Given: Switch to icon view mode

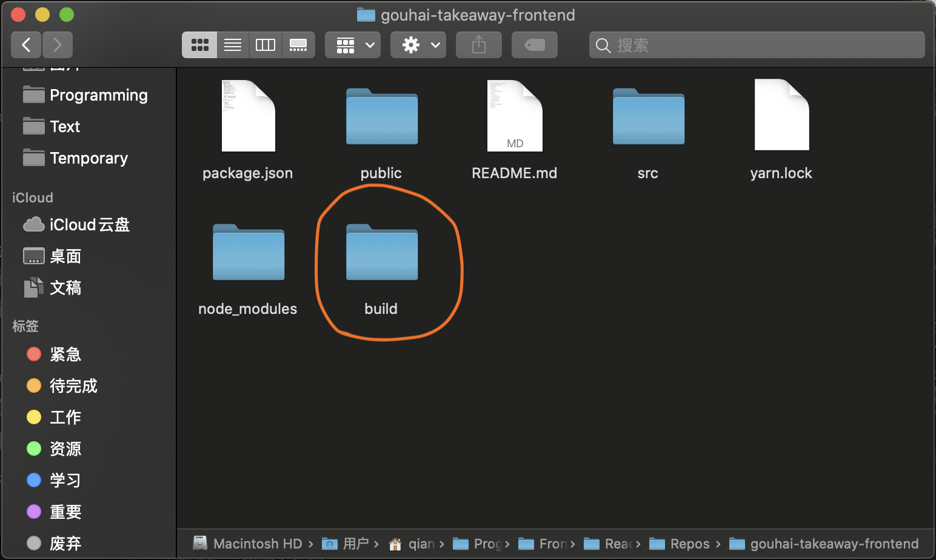Looking at the screenshot, I should click(x=199, y=45).
